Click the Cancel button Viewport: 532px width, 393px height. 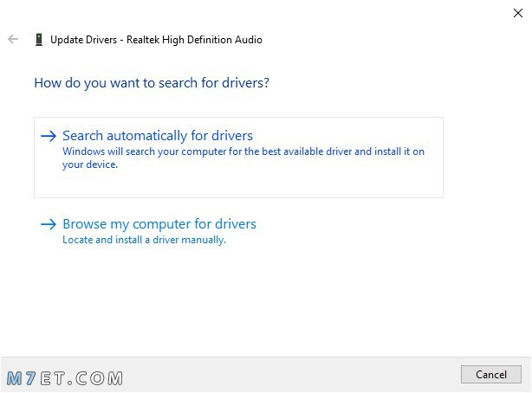point(491,374)
